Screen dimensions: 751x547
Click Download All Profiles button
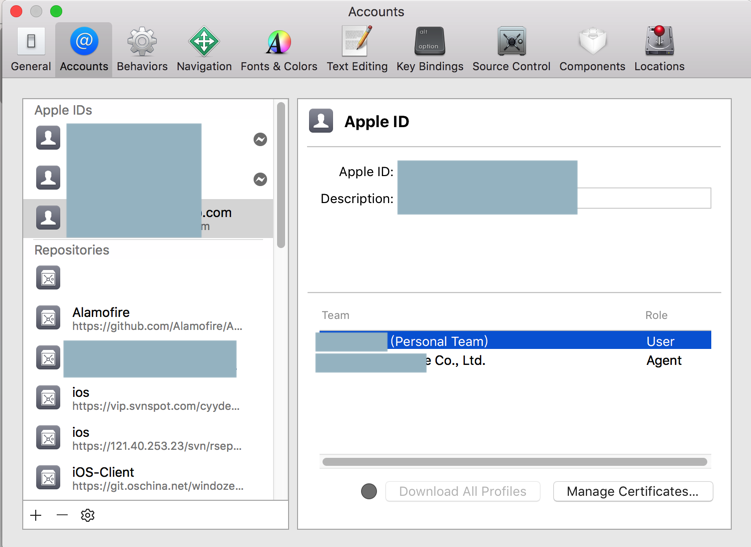pos(463,491)
